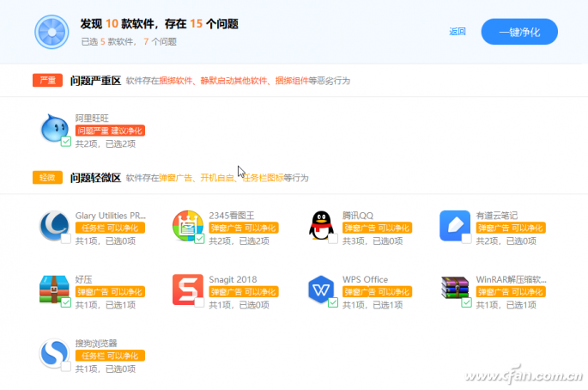Viewport: 588px width, 390px height.
Task: Click the 好压 app icon
Action: tap(54, 289)
